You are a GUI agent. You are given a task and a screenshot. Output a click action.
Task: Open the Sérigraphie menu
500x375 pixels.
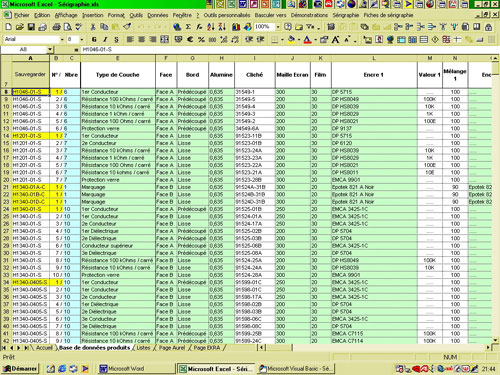(x=346, y=15)
